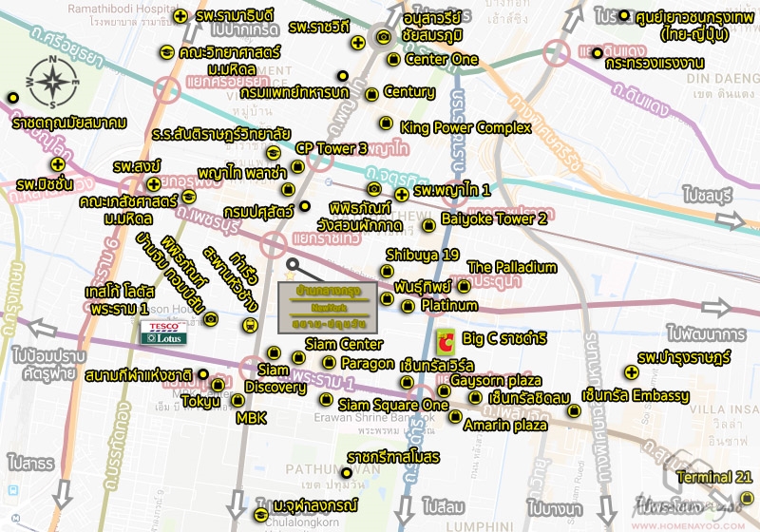The image size is (760, 532).
Task: Click the yellow dot marker at กรมปศุสัตว์
Action: [304, 206]
